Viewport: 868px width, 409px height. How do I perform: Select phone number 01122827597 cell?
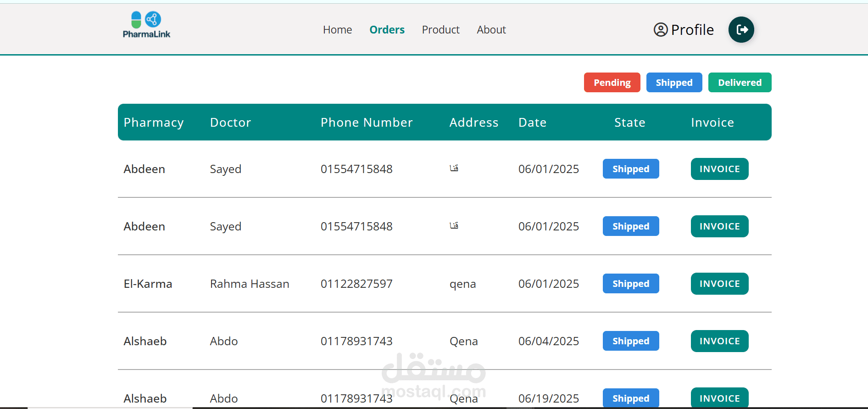pos(356,284)
